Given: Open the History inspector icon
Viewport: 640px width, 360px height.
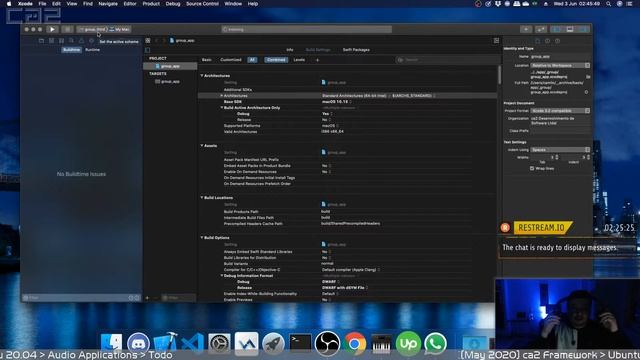Looking at the screenshot, I should coord(547,41).
